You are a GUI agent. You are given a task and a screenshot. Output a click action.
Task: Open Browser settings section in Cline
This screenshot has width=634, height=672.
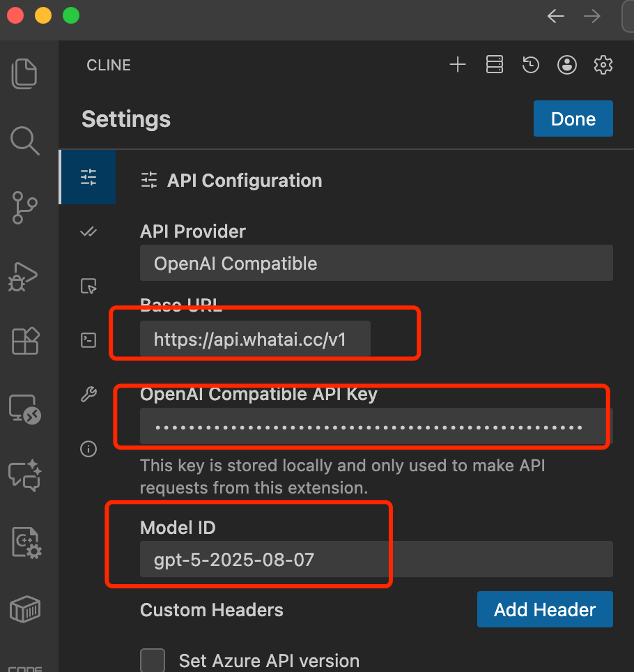88,286
